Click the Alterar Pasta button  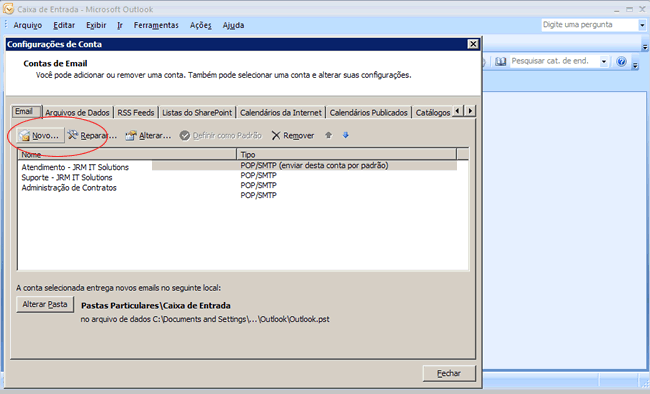(45, 304)
